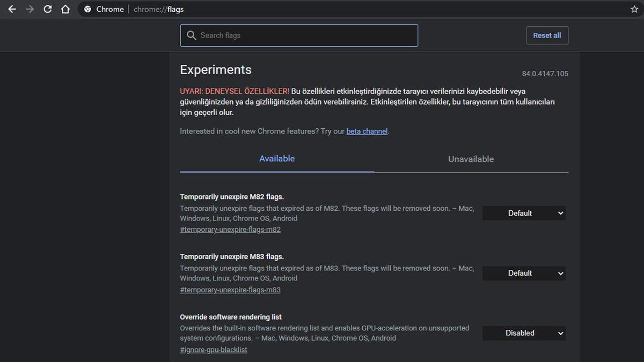
Task: Reload the current page
Action: point(47,9)
